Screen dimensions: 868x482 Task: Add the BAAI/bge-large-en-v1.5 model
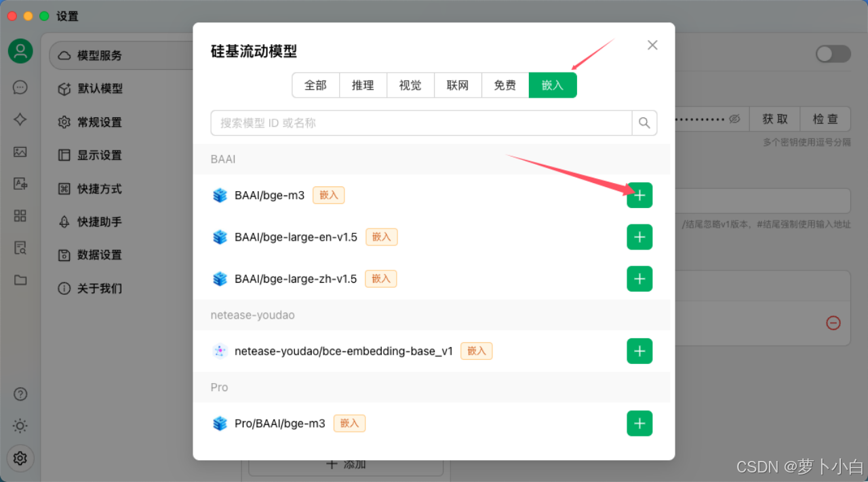639,237
